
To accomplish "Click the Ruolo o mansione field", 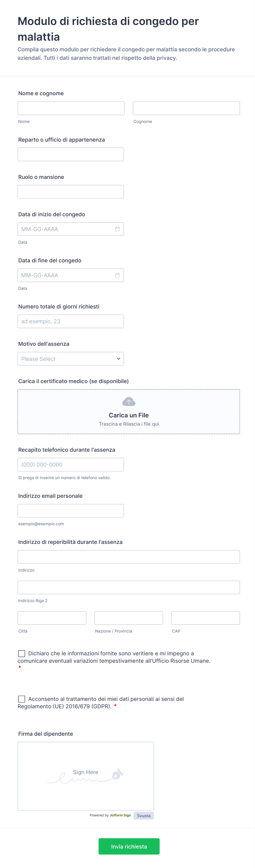I will tap(71, 192).
